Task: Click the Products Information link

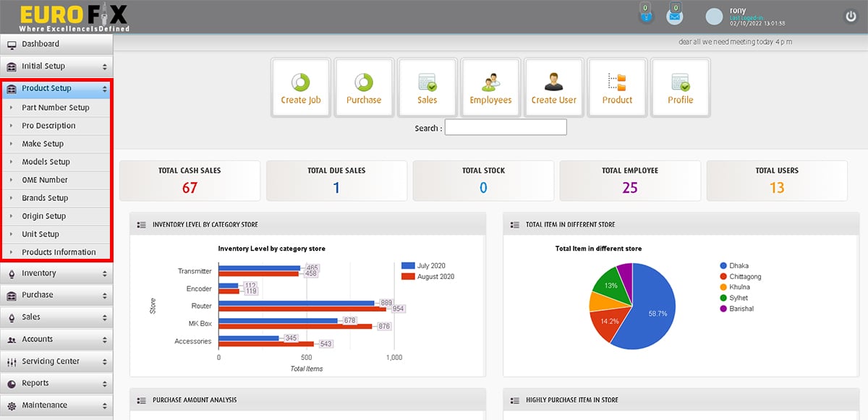Action: (59, 252)
